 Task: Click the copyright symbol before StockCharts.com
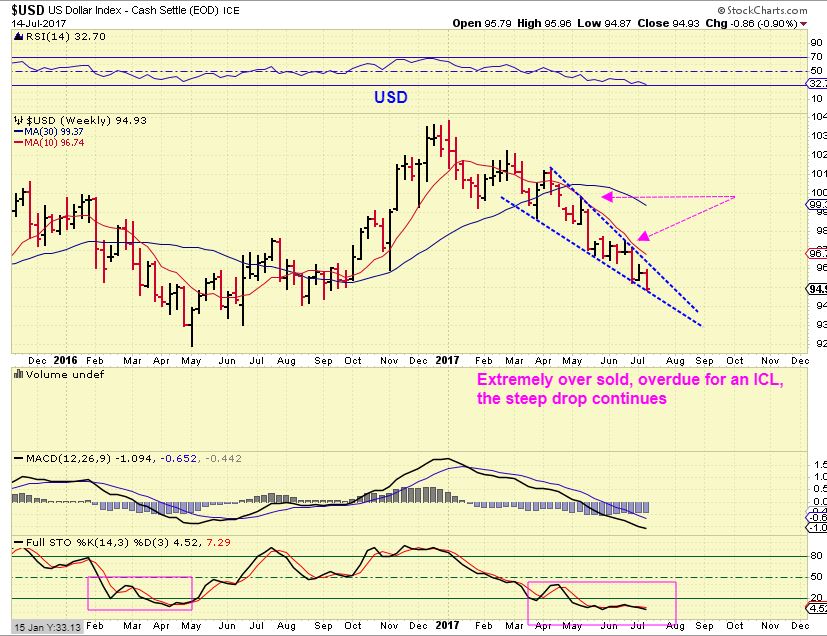point(721,10)
